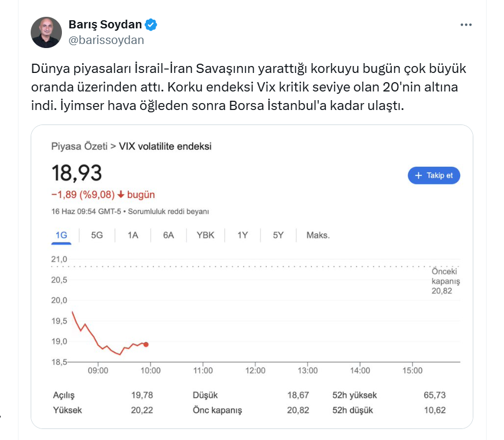
Task: Switch to the 6A chart range tab
Action: click(x=168, y=236)
